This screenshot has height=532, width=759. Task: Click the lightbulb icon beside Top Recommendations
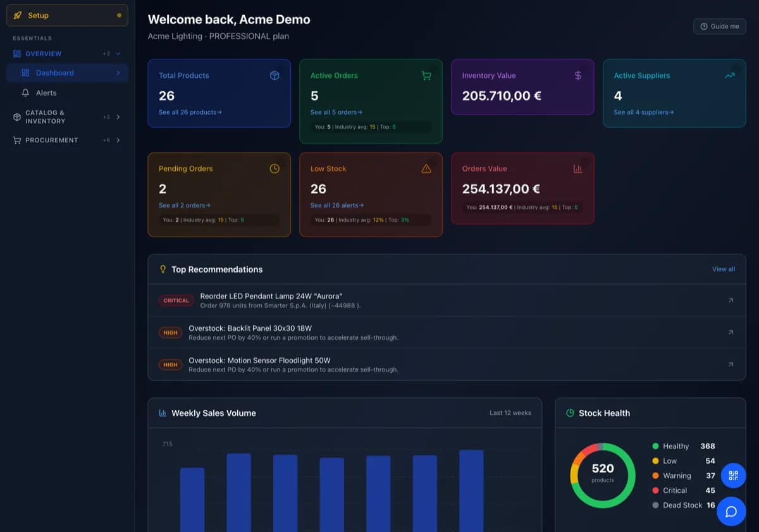163,269
